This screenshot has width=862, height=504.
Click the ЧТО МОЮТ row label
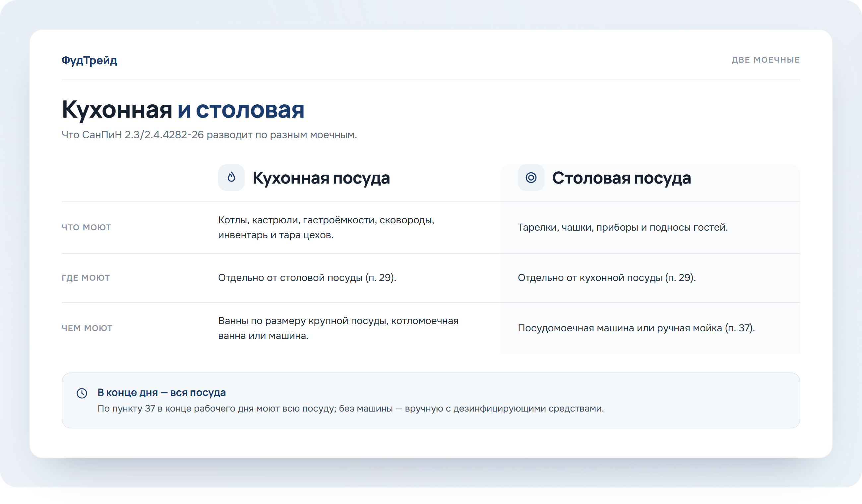point(86,227)
